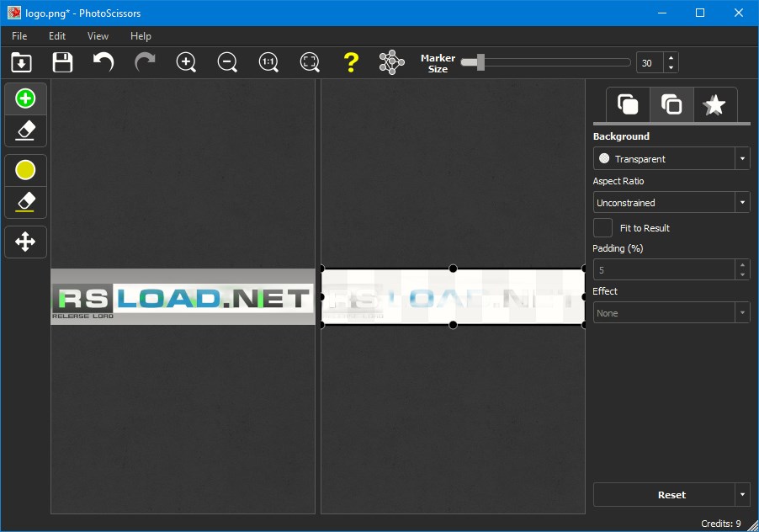Select the green foreground marker tool
759x532 pixels.
click(25, 98)
